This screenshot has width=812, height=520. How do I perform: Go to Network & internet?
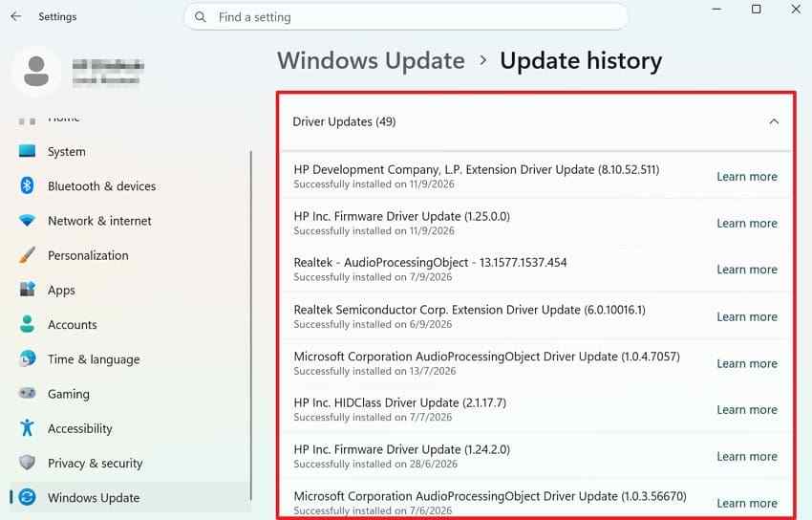131,221
